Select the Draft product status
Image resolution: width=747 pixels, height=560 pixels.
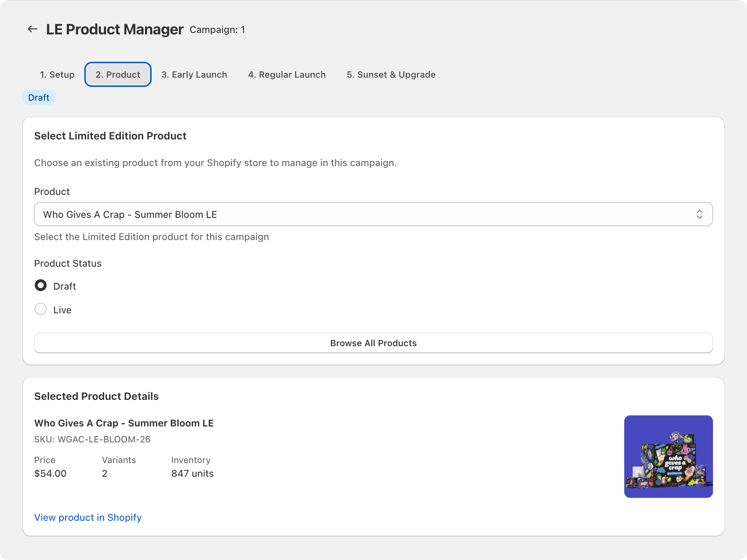click(x=41, y=285)
